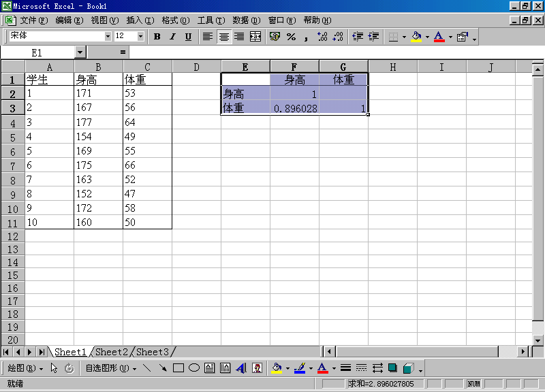This screenshot has height=392, width=545.
Task: Toggle center alignment
Action: [x=223, y=37]
